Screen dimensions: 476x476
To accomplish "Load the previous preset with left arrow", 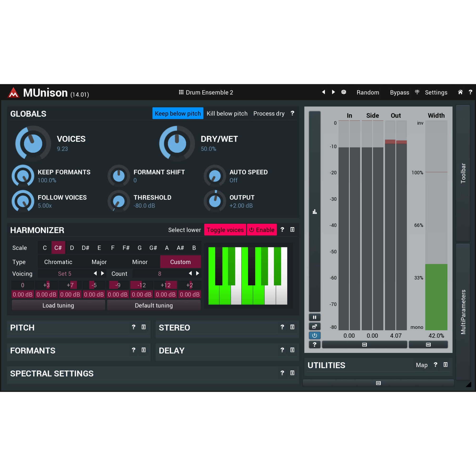I will point(323,92).
